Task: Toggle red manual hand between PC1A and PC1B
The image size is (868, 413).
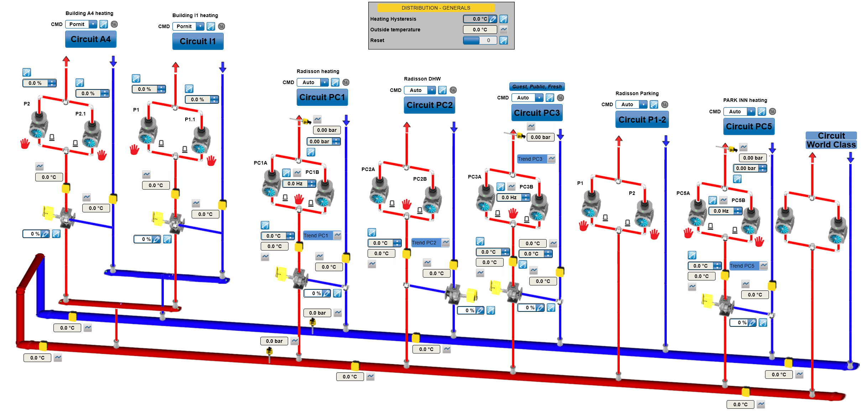Action: click(x=299, y=198)
